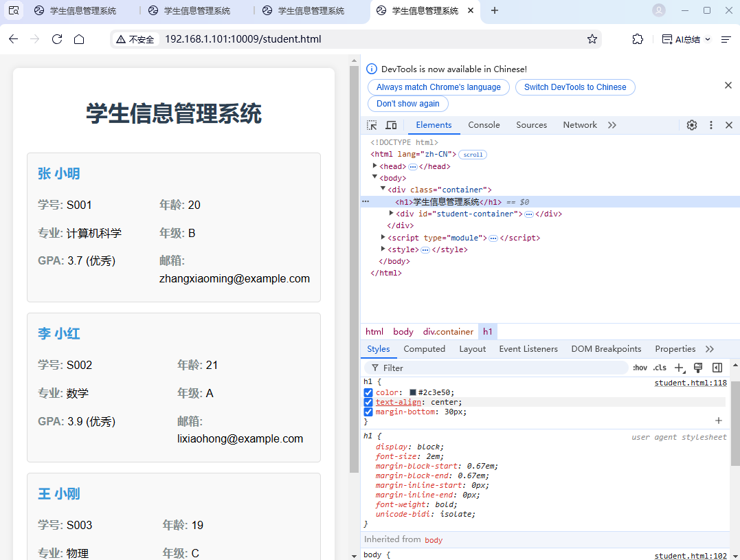Open a new tab with plus
The image size is (740, 560).
click(x=494, y=10)
